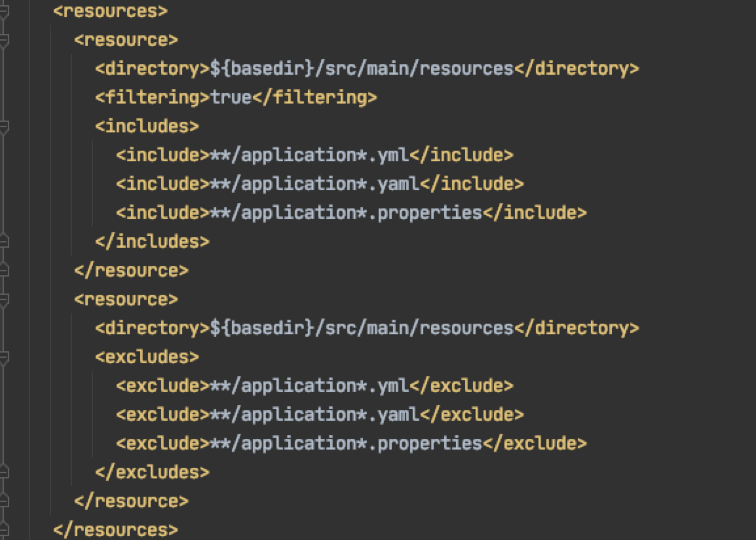Click fold-end marker beside closing includes tag
756x540 pixels.
(x=3, y=242)
